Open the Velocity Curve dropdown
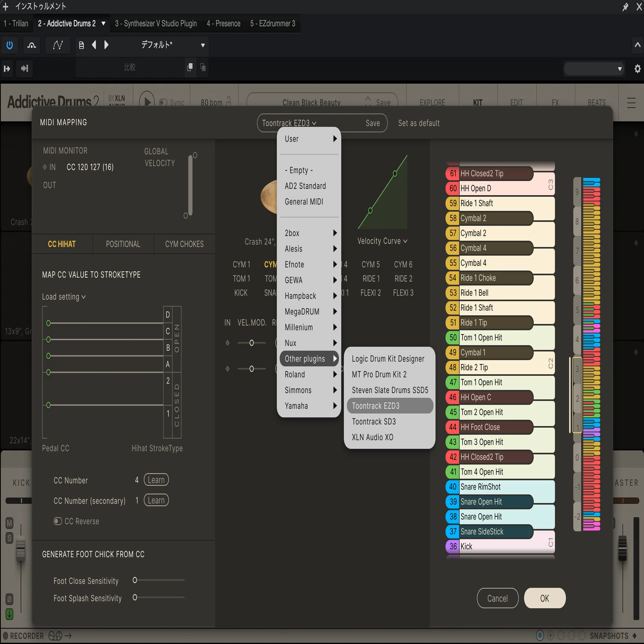Screen dimensions: 644x644 pos(382,241)
